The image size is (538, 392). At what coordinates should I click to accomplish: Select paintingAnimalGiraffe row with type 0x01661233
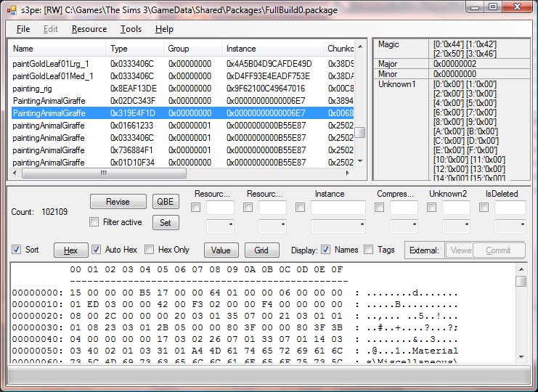[x=182, y=126]
